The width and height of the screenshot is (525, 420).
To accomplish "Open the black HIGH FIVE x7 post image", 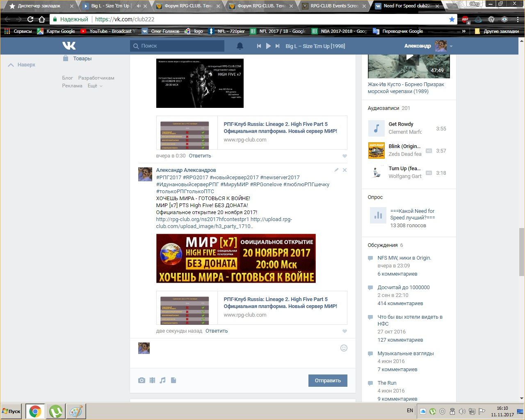I will coord(200,83).
